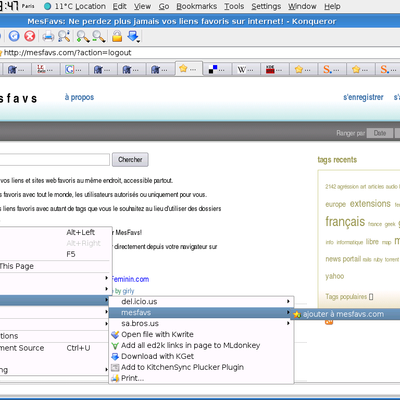This screenshot has height=400, width=400.
Task: Click the europe tag
Action: click(336, 204)
